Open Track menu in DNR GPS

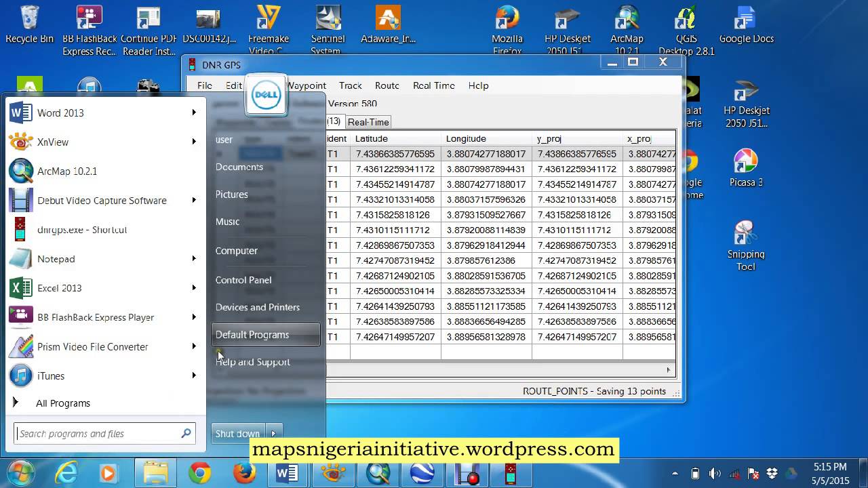coord(351,85)
